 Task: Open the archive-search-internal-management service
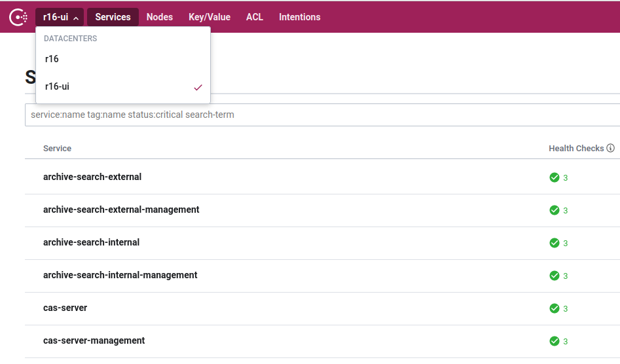coord(120,275)
